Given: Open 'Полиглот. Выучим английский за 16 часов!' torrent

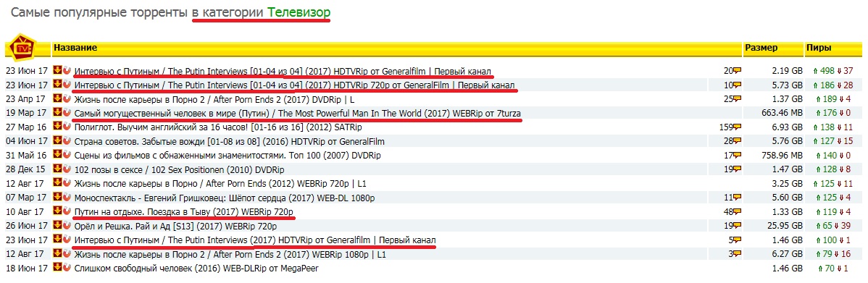Looking at the screenshot, I should click(217, 127).
